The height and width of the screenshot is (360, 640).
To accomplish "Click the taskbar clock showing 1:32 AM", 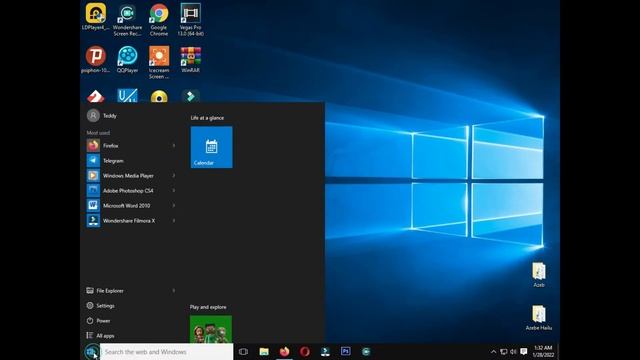I will click(543, 352).
